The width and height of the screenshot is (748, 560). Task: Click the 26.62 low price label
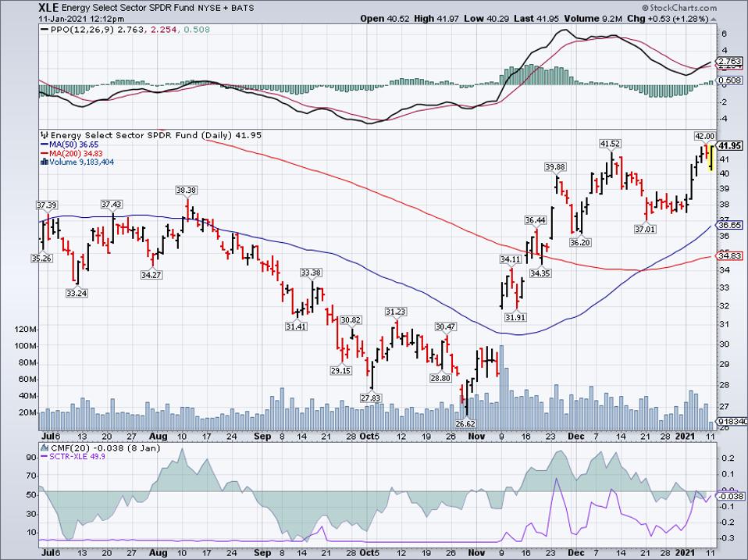click(465, 423)
